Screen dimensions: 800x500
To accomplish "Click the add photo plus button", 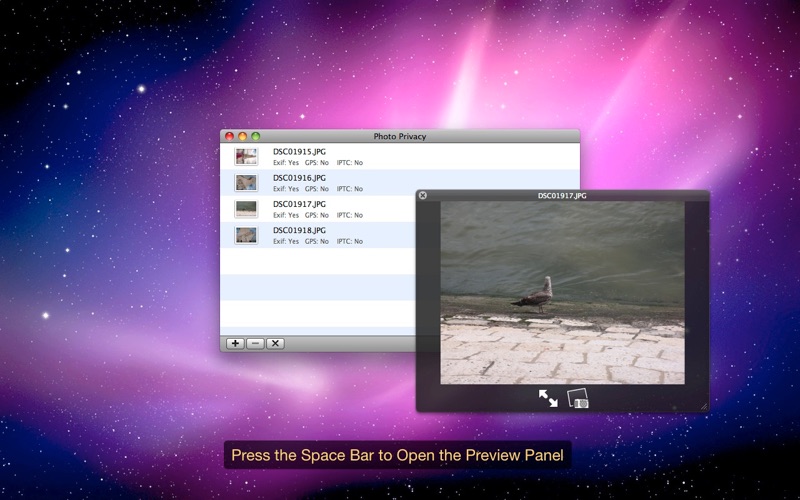I will pos(235,343).
